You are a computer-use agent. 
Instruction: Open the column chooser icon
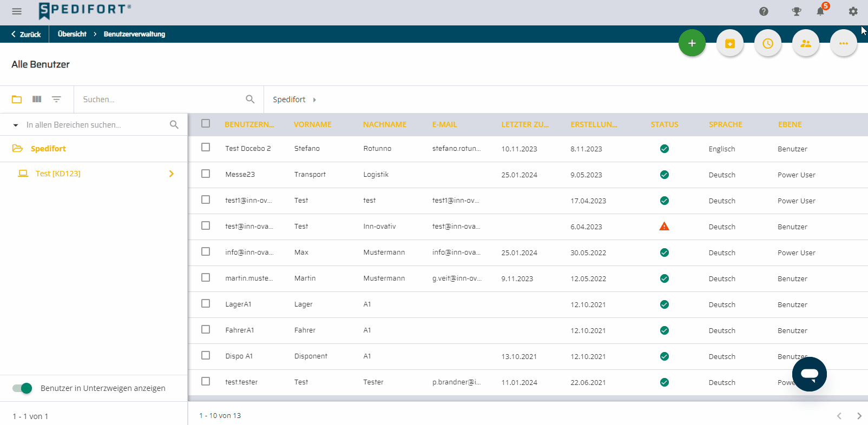pyautogui.click(x=37, y=99)
